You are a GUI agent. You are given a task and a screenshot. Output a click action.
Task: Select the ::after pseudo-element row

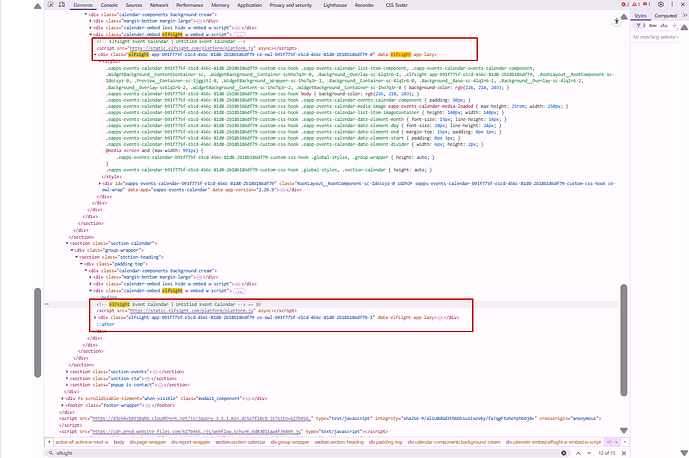105,324
